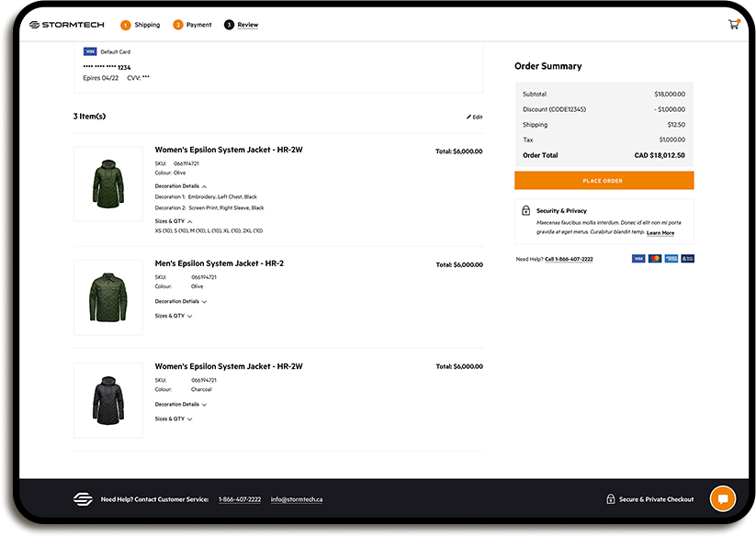
Task: Click Colour: Charcoal on third item
Action: pos(183,389)
